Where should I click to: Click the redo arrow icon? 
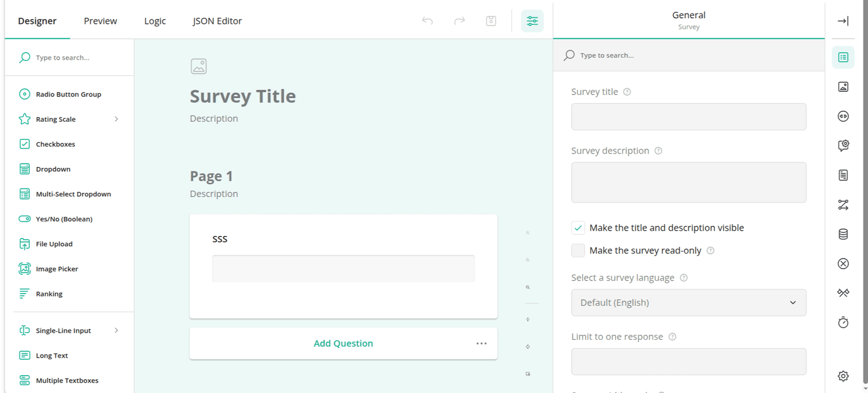pyautogui.click(x=459, y=21)
